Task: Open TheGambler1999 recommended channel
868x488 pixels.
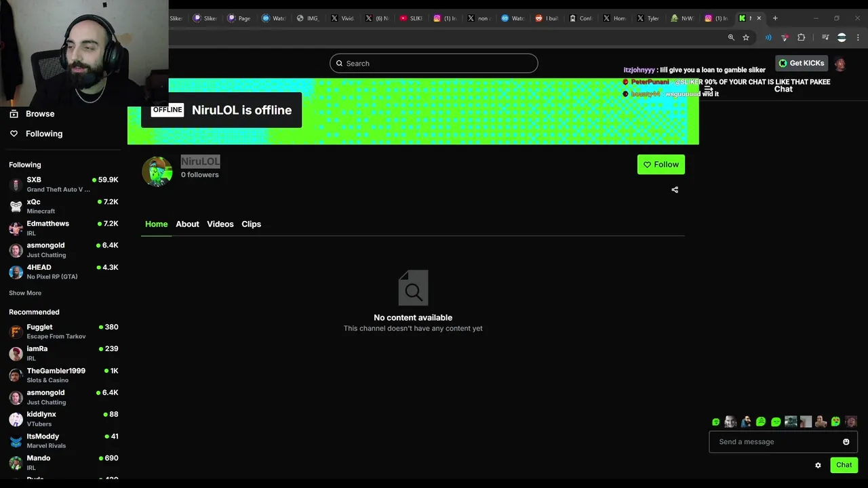Action: (x=64, y=375)
